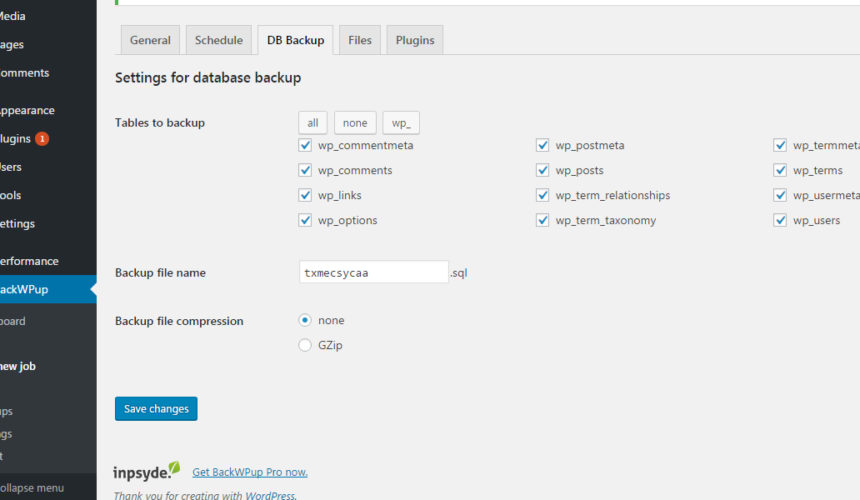Follow the WordPress footer link
This screenshot has height=500, width=860.
pos(270,495)
